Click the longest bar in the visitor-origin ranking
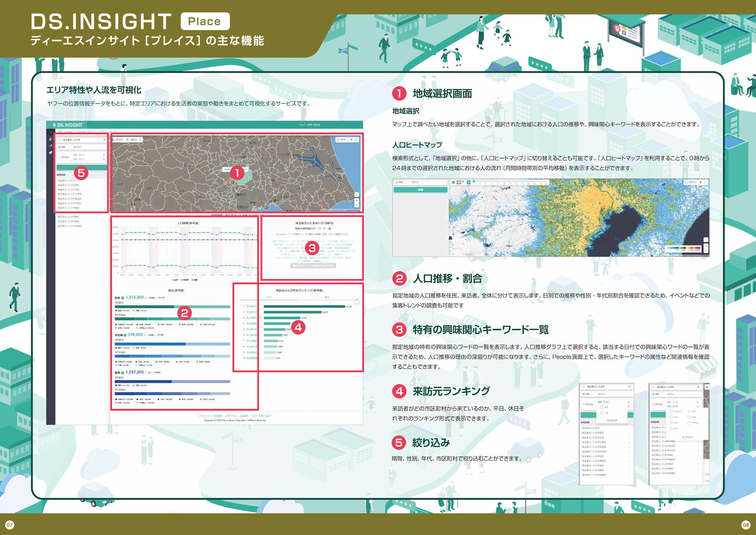Image resolution: width=756 pixels, height=535 pixels. [304, 306]
